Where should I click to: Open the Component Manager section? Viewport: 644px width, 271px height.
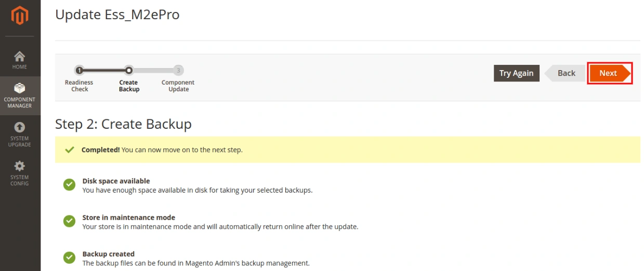[20, 96]
